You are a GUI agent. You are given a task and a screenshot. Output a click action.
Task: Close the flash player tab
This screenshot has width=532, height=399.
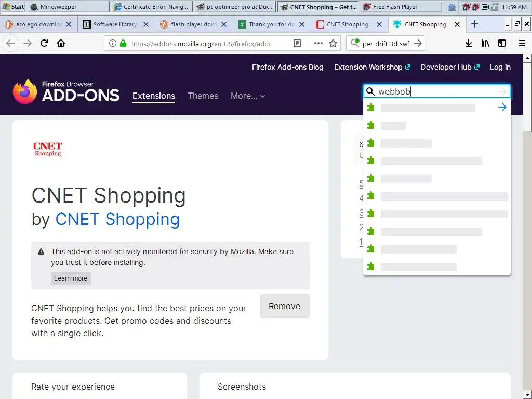coord(224,24)
